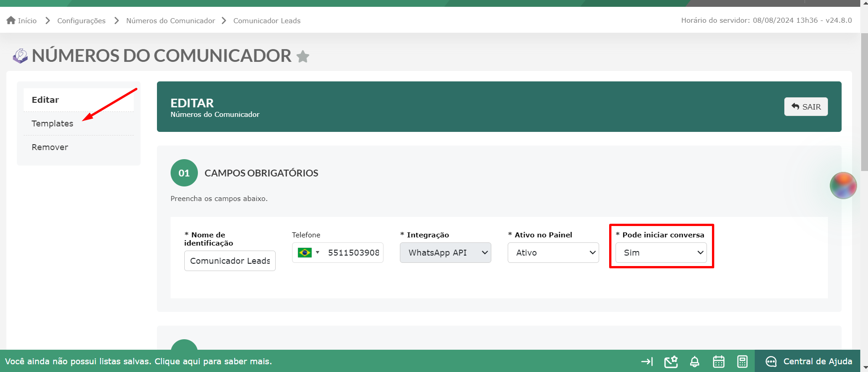Select Remover in the sidebar

click(79, 147)
